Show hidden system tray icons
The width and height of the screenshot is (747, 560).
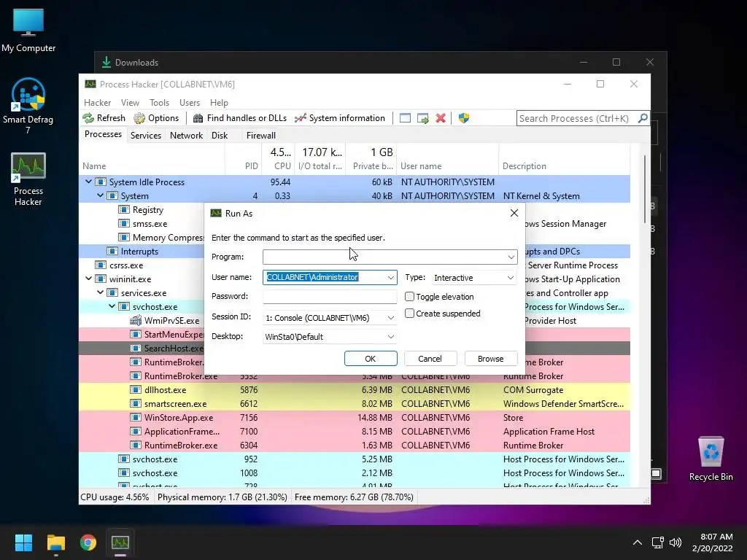(x=638, y=542)
